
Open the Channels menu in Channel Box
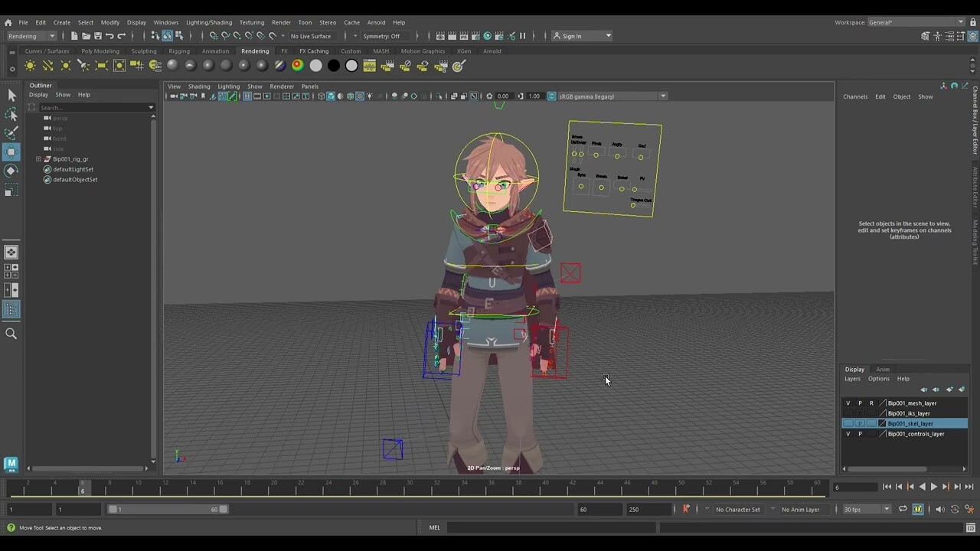coord(855,96)
